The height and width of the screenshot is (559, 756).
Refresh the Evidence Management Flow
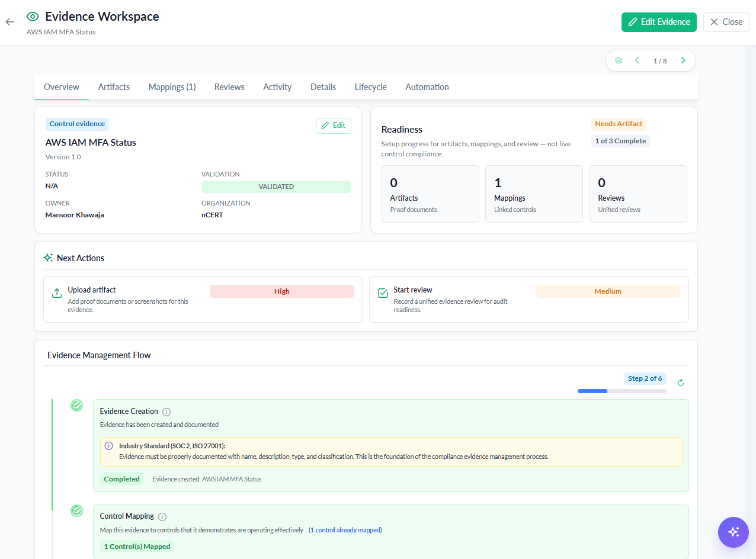click(681, 383)
